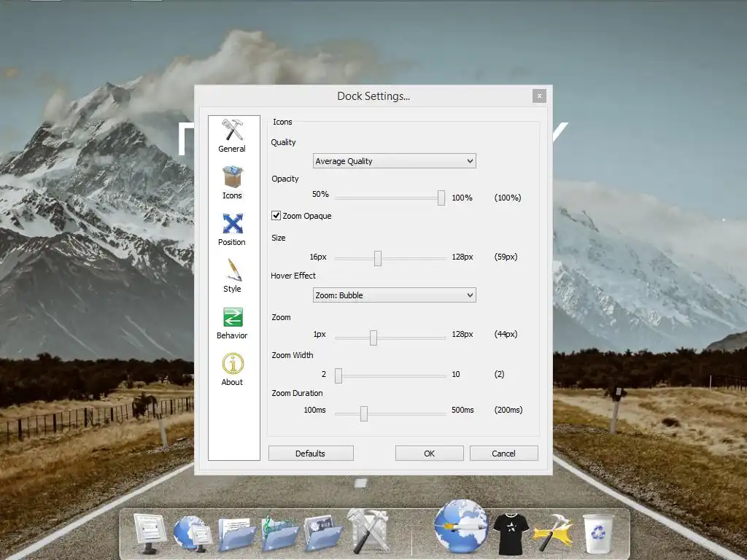Expand the Quality dropdown showing Average Quality

395,161
